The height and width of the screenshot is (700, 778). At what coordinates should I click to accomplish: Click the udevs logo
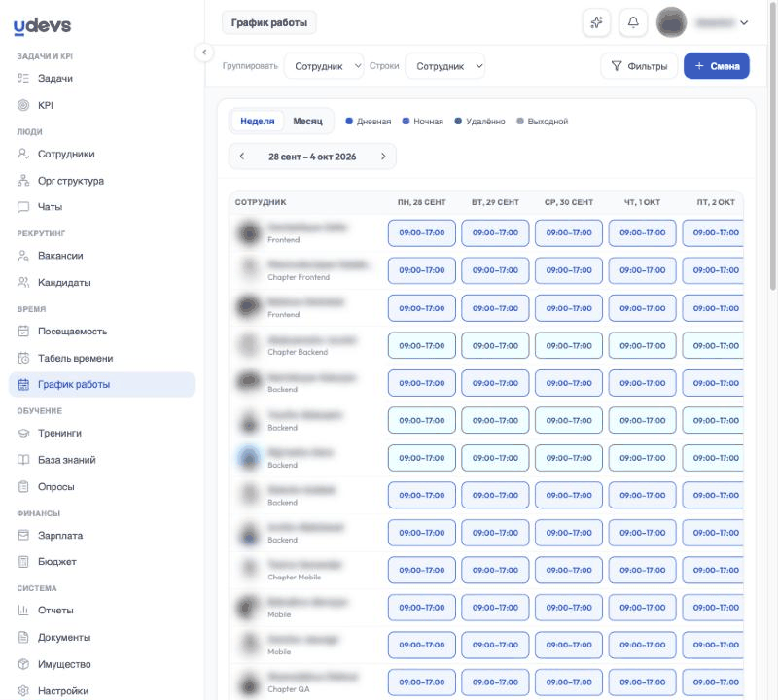[x=42, y=26]
